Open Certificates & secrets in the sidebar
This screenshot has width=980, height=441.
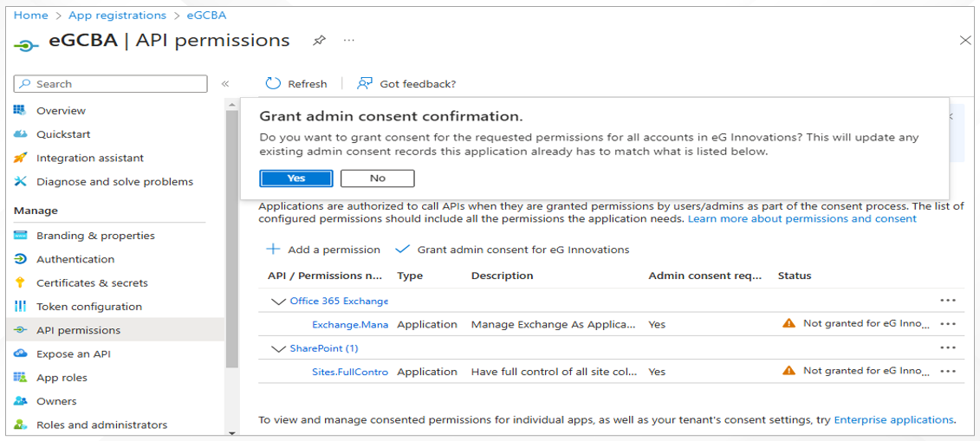coord(92,283)
